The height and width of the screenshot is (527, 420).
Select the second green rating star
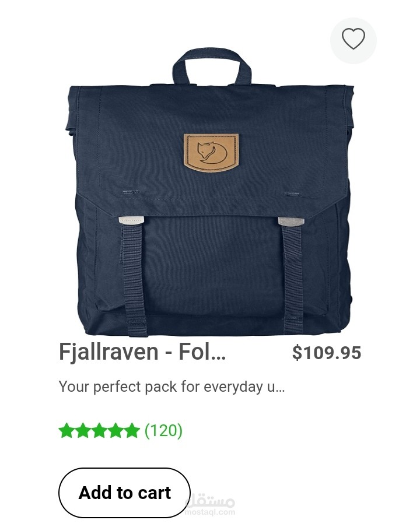(x=83, y=431)
